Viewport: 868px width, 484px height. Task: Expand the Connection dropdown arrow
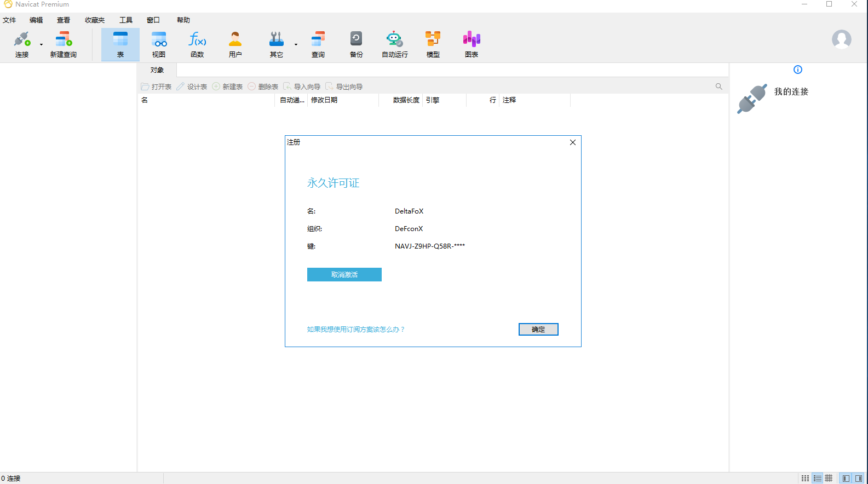coord(41,44)
